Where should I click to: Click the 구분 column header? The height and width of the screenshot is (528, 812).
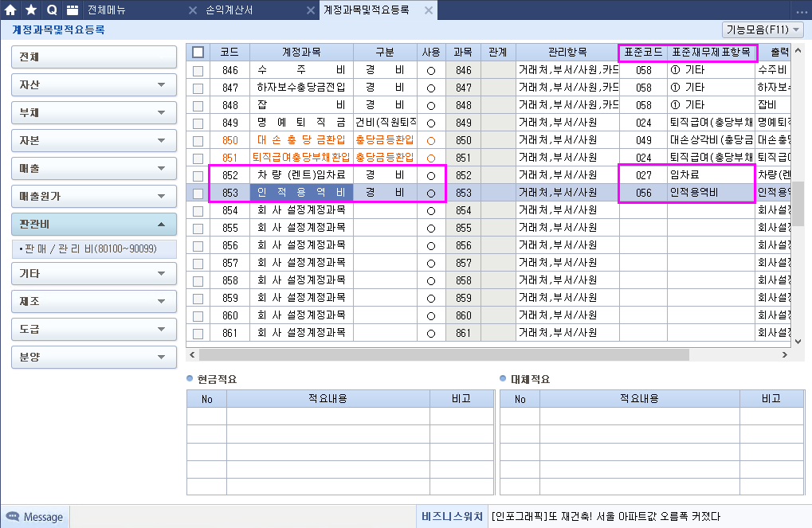[x=385, y=53]
